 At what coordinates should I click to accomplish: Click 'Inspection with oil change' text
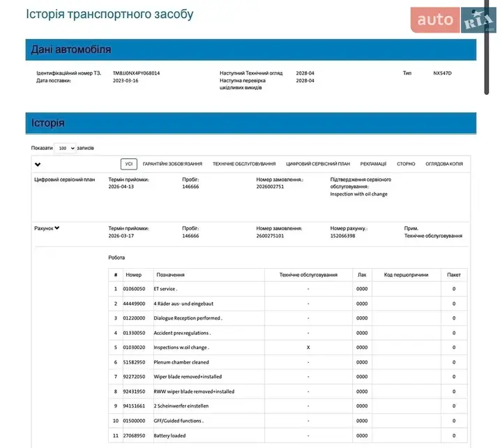[x=358, y=194]
